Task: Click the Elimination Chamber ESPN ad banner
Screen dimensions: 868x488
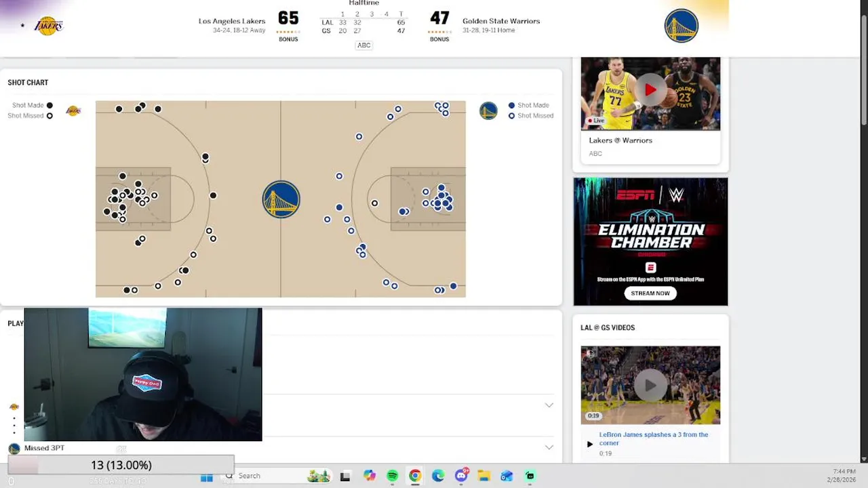Action: (x=650, y=241)
